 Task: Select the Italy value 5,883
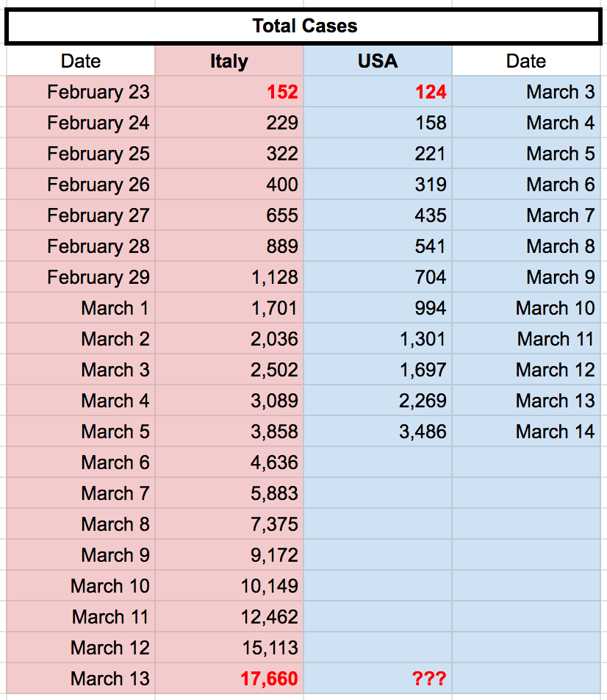tap(229, 493)
